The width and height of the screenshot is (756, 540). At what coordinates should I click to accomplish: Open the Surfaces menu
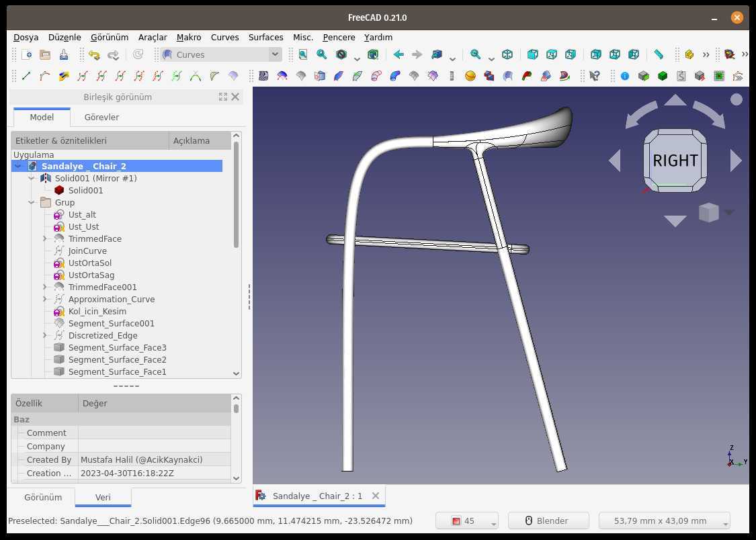[265, 37]
